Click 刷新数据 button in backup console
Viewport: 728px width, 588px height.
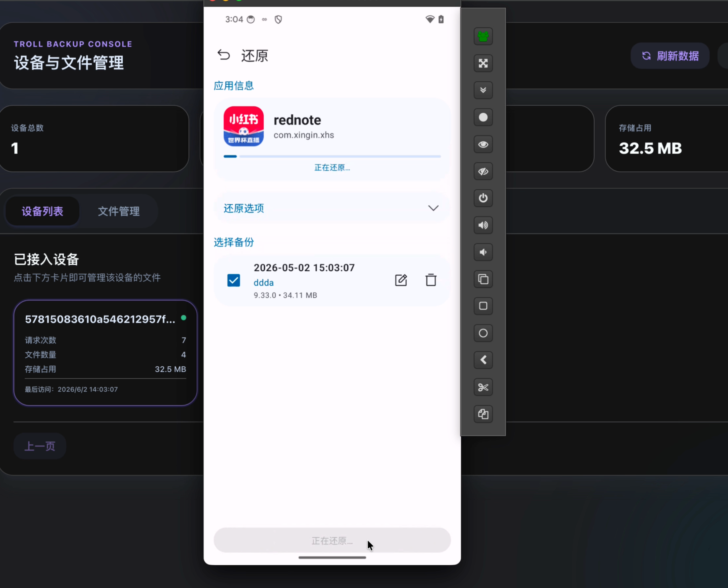tap(670, 56)
